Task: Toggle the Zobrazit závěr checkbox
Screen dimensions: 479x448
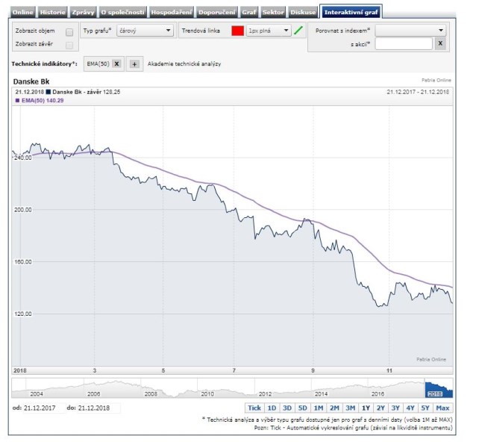Action: tap(69, 45)
